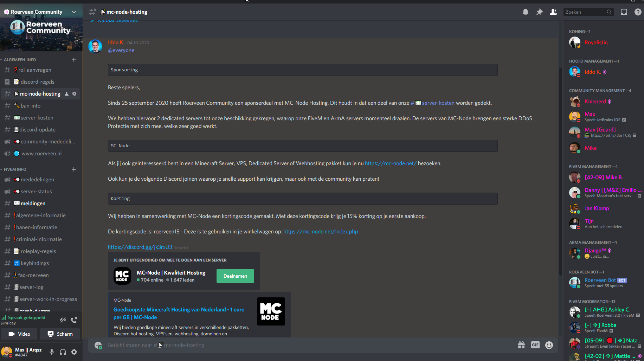
Task: Open the gift Nitro icon
Action: coord(521,345)
